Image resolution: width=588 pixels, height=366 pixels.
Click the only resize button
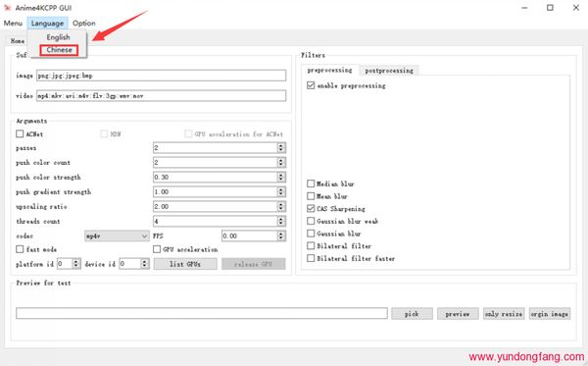tap(504, 314)
